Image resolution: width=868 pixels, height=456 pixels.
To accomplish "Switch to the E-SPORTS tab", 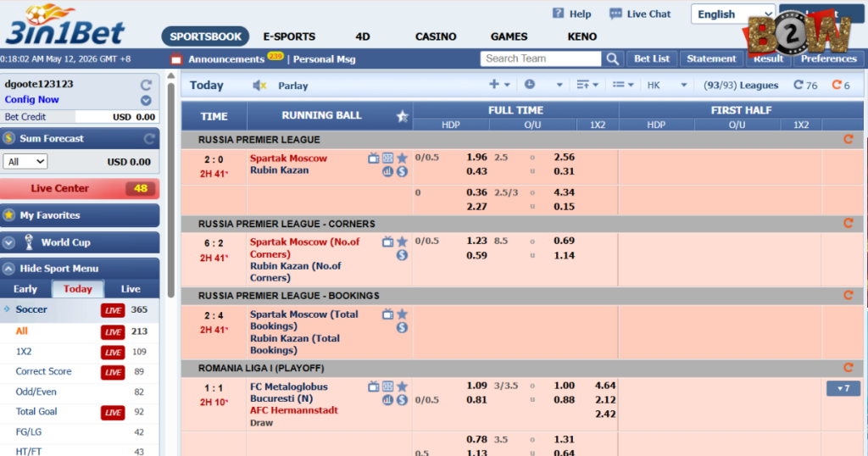I will point(289,36).
